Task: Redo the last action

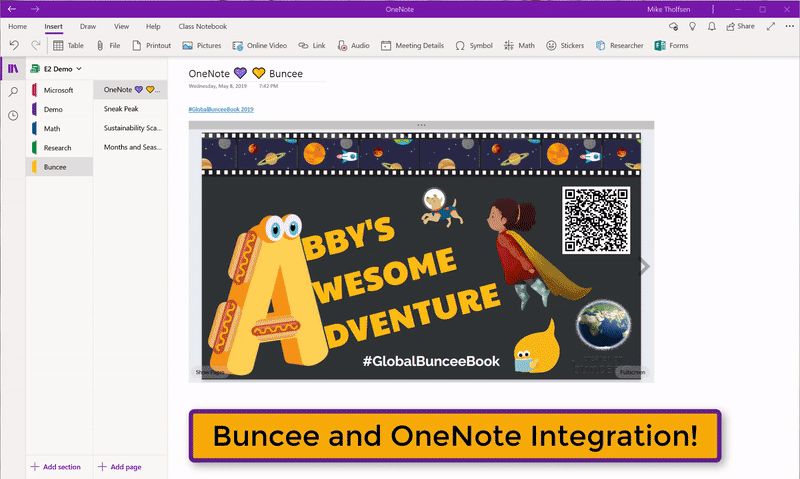Action: [35, 45]
